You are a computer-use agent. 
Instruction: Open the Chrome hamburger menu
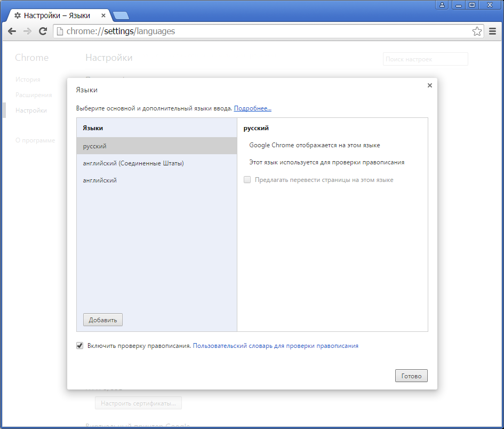click(493, 31)
